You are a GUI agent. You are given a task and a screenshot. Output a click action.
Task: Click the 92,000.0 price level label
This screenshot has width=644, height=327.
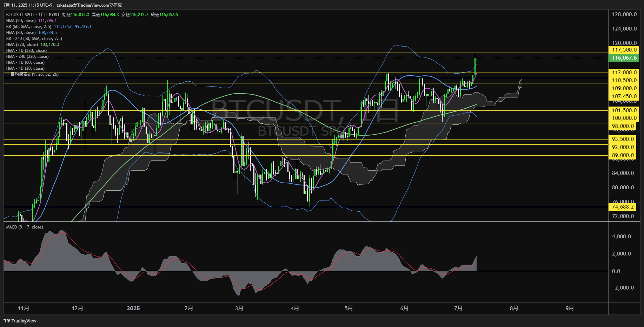click(623, 147)
